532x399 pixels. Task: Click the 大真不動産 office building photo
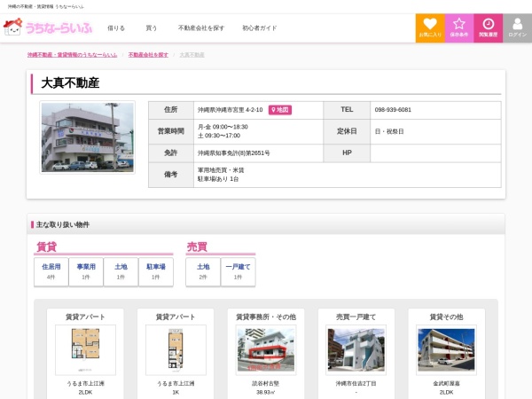pos(88,137)
